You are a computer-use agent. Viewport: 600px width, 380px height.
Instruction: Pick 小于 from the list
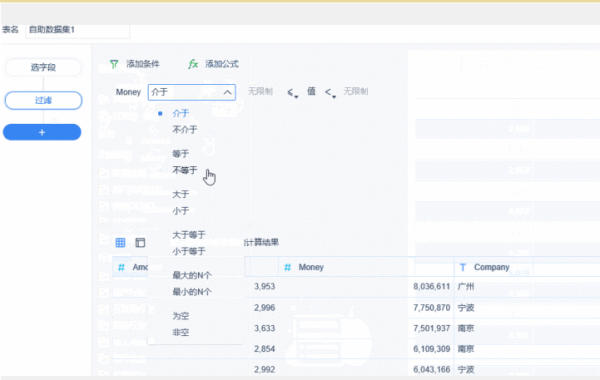click(x=181, y=211)
